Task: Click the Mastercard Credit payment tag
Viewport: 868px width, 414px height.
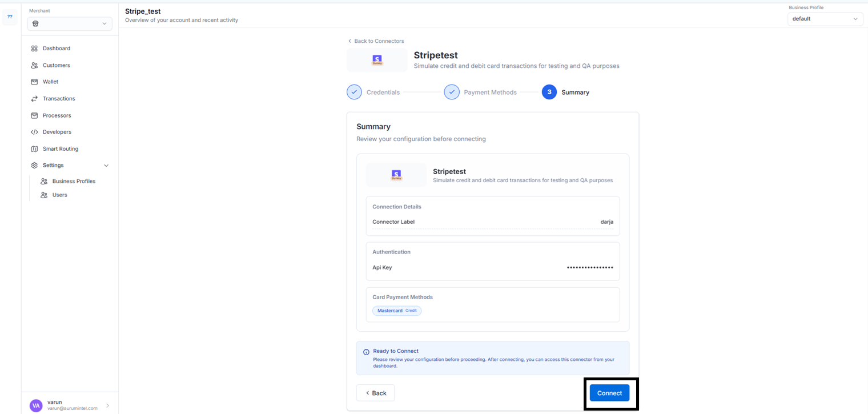Action: [396, 311]
